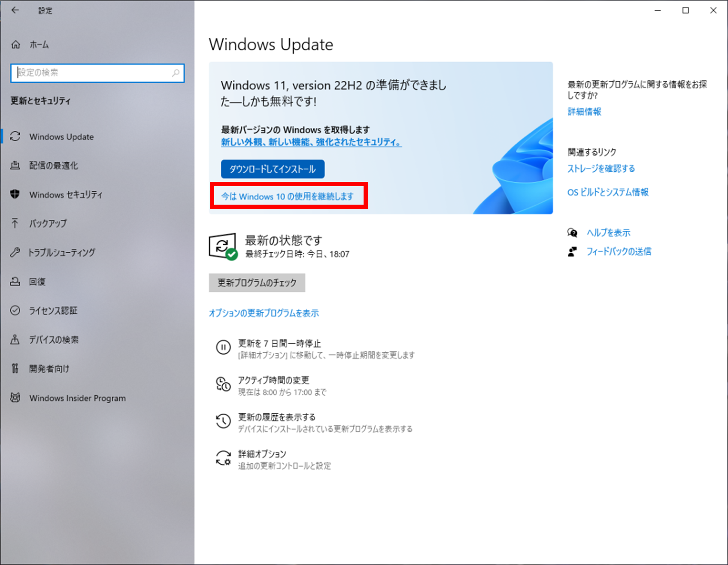The image size is (728, 565).
Task: Select Windows Update in sidebar
Action: tap(61, 137)
